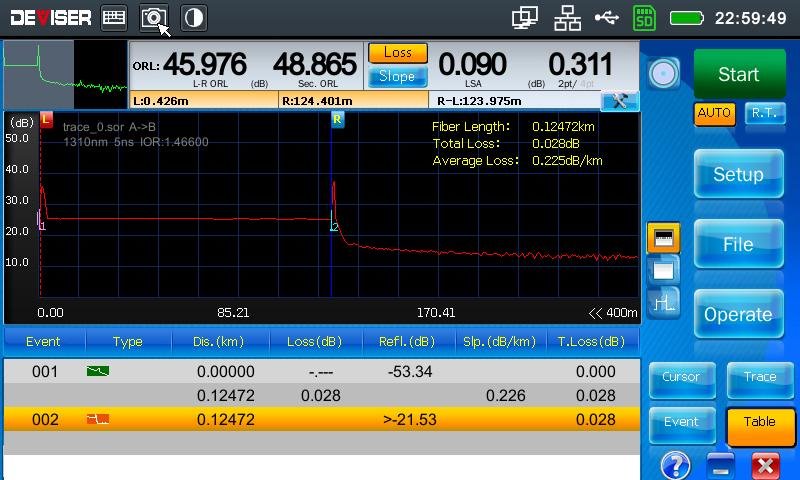Enable the Loss measurement mode
800x480 pixels.
click(397, 53)
